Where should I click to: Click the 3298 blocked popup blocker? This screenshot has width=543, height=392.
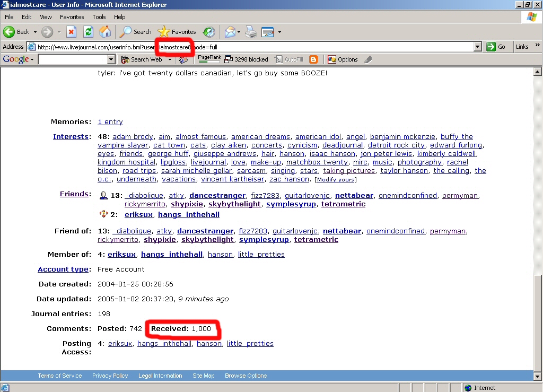point(246,59)
